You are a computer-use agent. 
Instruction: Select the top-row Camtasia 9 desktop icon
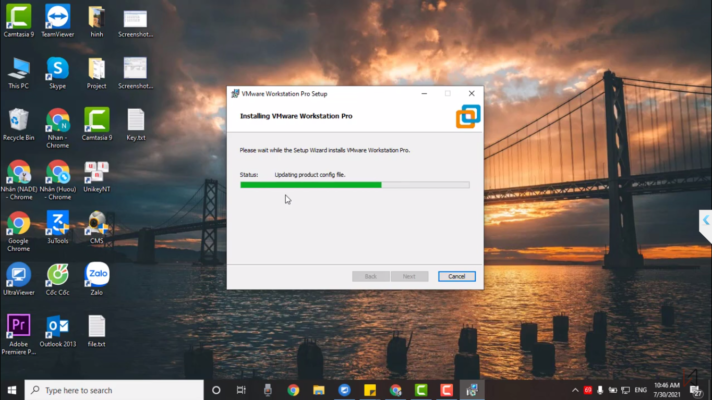click(x=19, y=20)
